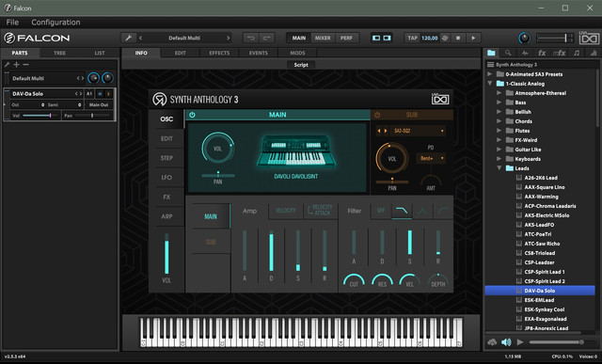Switch to the TREE tab
602x364 pixels.
(x=59, y=53)
